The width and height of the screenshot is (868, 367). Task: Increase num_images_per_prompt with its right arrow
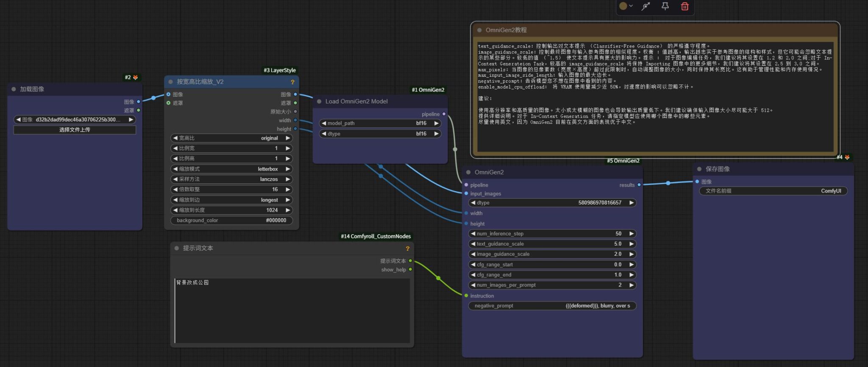pos(632,285)
